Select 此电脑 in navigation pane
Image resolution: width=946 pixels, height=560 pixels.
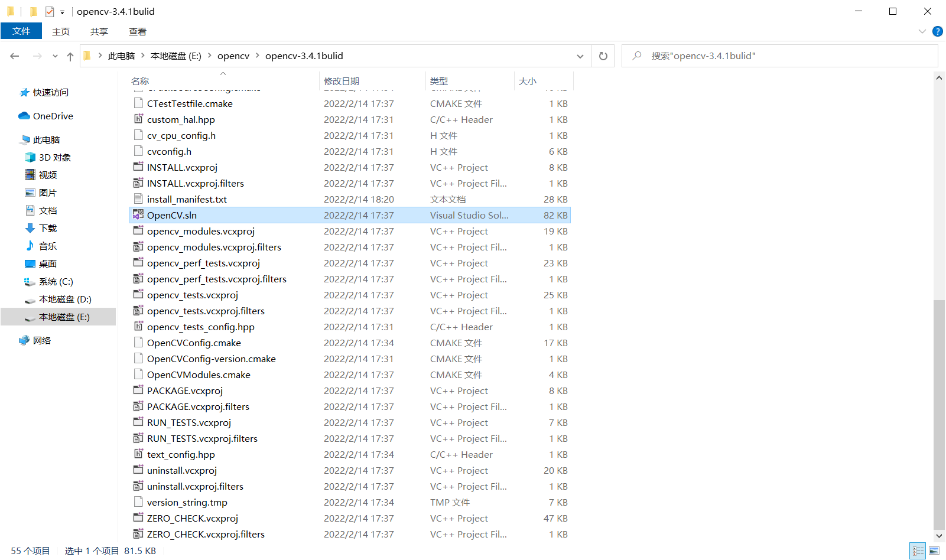[46, 139]
